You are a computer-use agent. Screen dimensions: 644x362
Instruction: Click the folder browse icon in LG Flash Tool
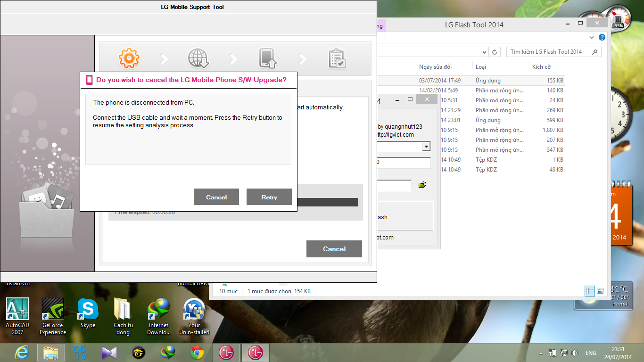tap(422, 185)
